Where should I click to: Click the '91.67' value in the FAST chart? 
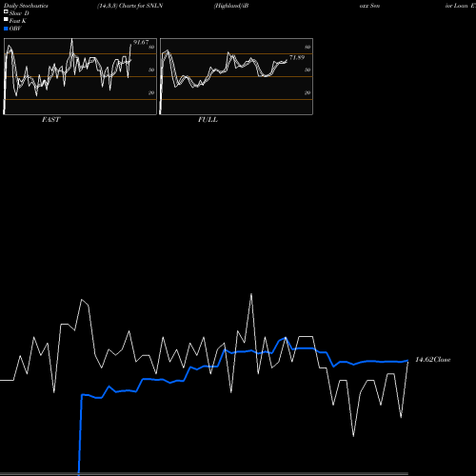tap(141, 42)
